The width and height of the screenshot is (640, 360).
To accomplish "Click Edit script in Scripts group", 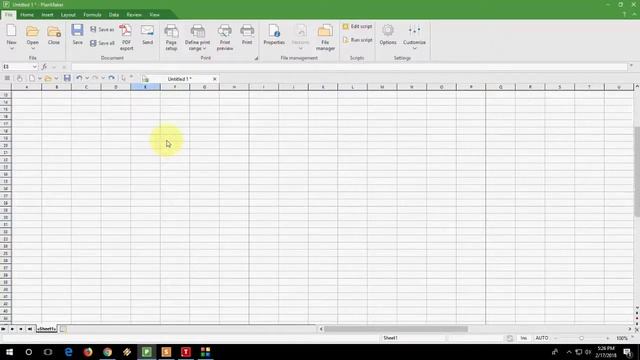I will point(358,26).
